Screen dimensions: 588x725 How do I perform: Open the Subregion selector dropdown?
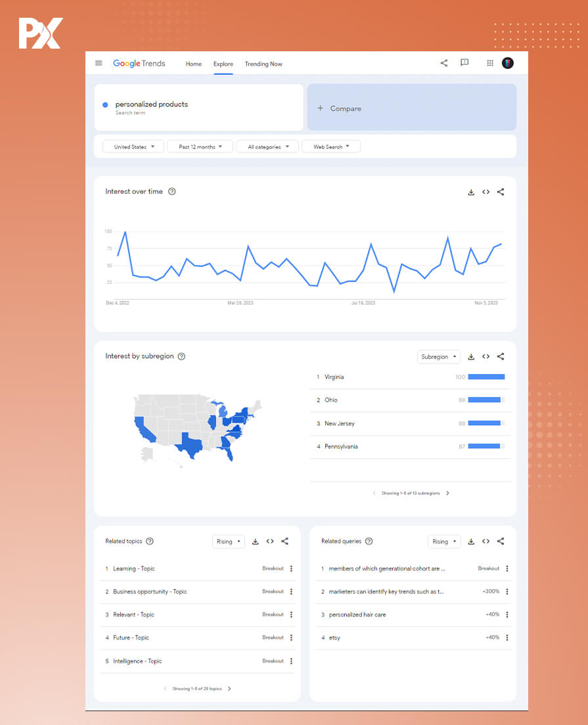438,357
